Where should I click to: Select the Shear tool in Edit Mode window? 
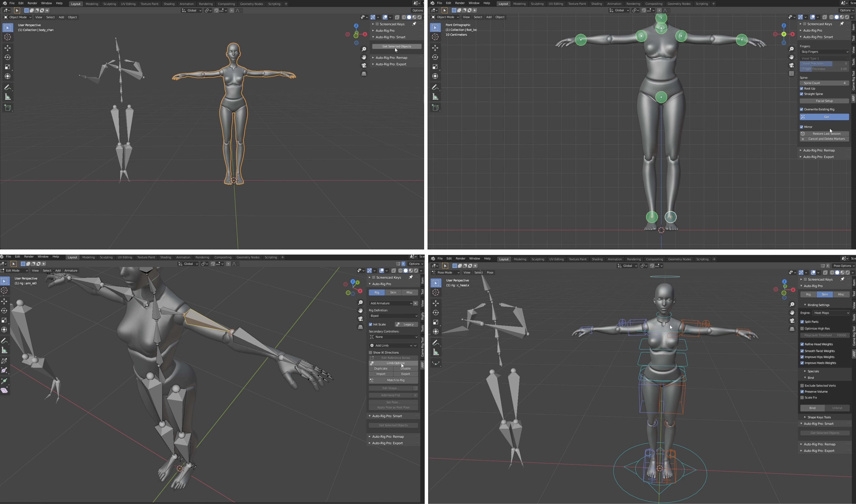pyautogui.click(x=4, y=391)
